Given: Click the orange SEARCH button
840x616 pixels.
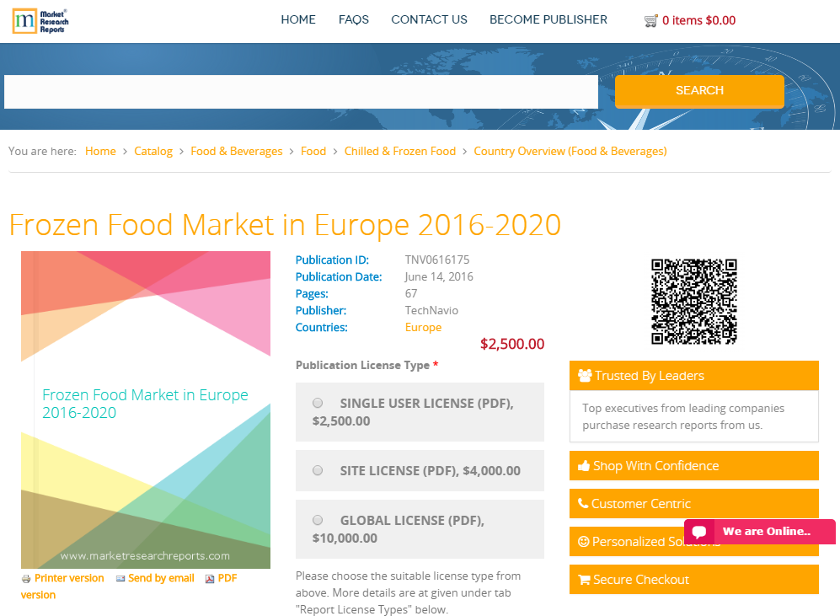Looking at the screenshot, I should 699,90.
